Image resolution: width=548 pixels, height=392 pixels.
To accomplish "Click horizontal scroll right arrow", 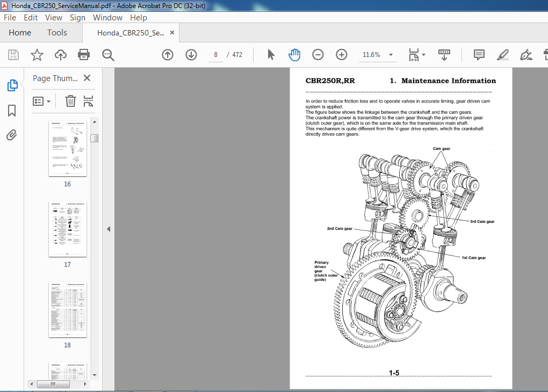I will [x=85, y=384].
